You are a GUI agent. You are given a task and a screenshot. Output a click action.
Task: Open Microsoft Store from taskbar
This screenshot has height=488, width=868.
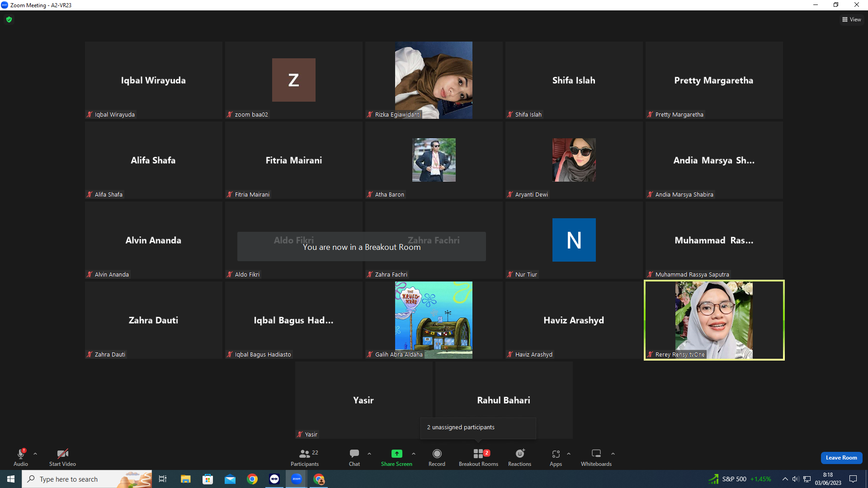[208, 479]
